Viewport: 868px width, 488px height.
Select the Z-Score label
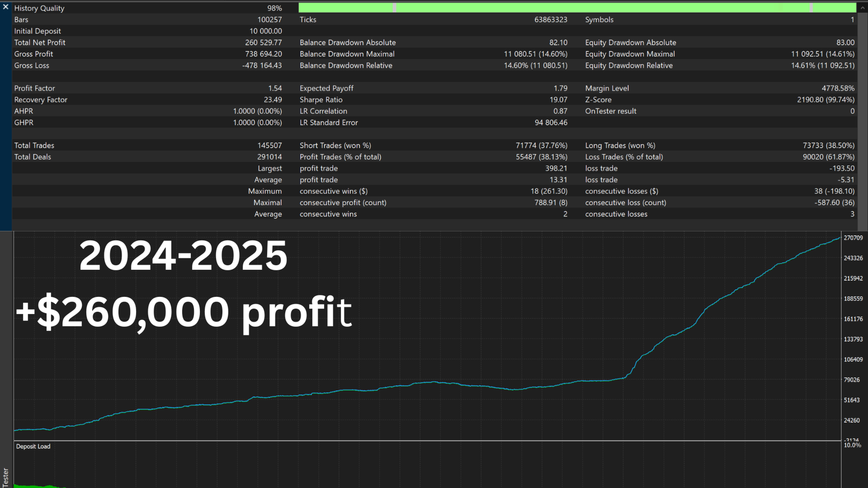[x=598, y=100]
